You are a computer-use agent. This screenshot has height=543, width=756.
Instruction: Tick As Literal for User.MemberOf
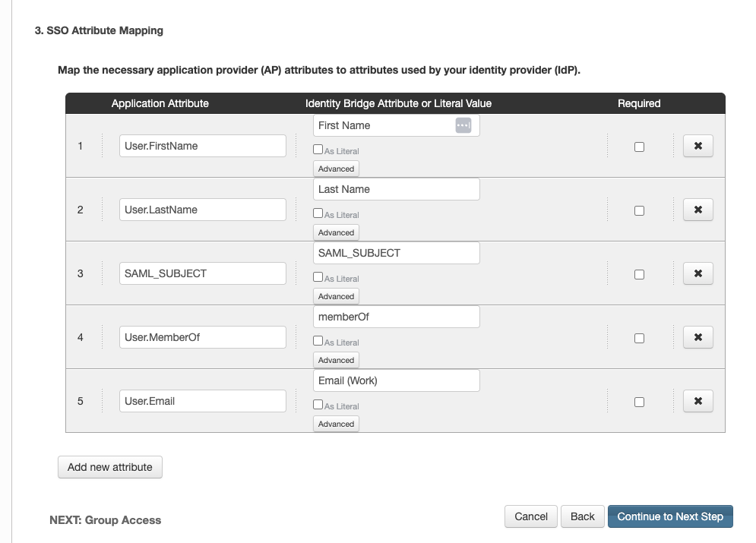pyautogui.click(x=318, y=341)
